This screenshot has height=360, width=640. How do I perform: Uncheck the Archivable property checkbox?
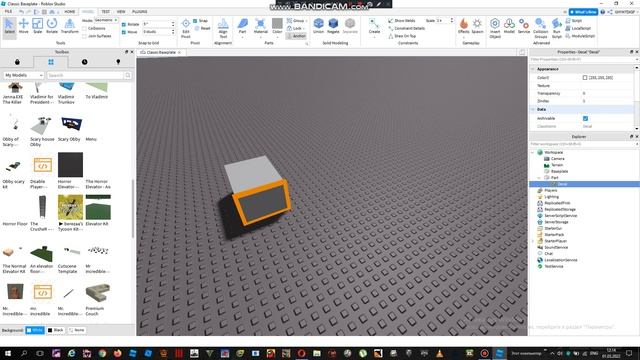[x=585, y=118]
